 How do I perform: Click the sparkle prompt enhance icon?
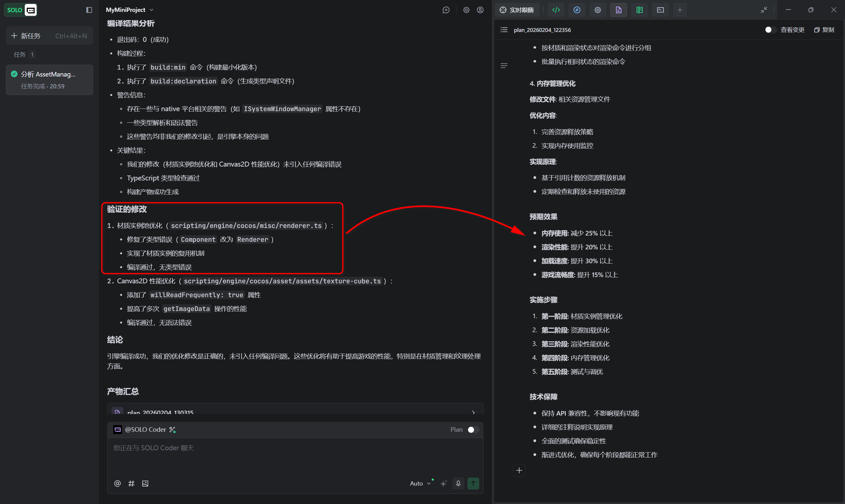tap(443, 483)
